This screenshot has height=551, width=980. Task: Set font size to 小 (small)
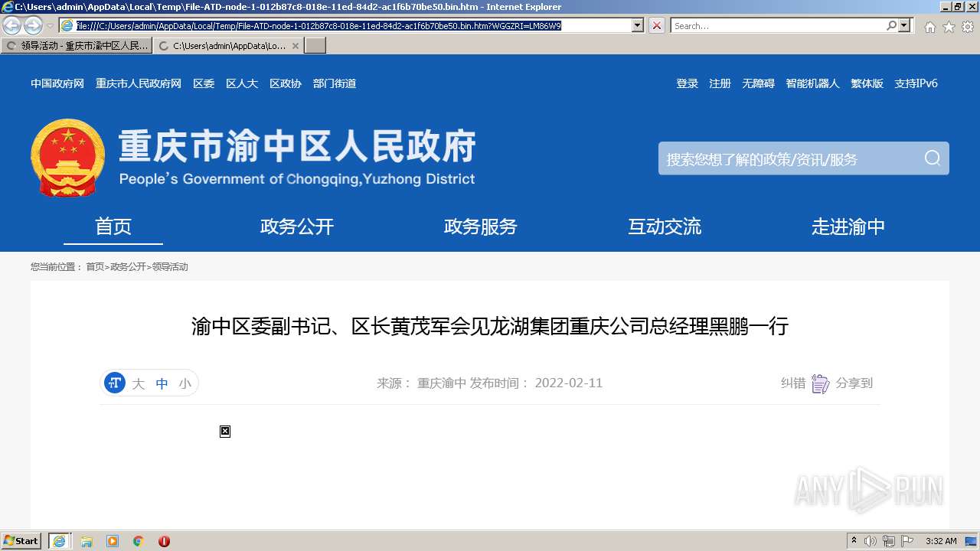[185, 383]
